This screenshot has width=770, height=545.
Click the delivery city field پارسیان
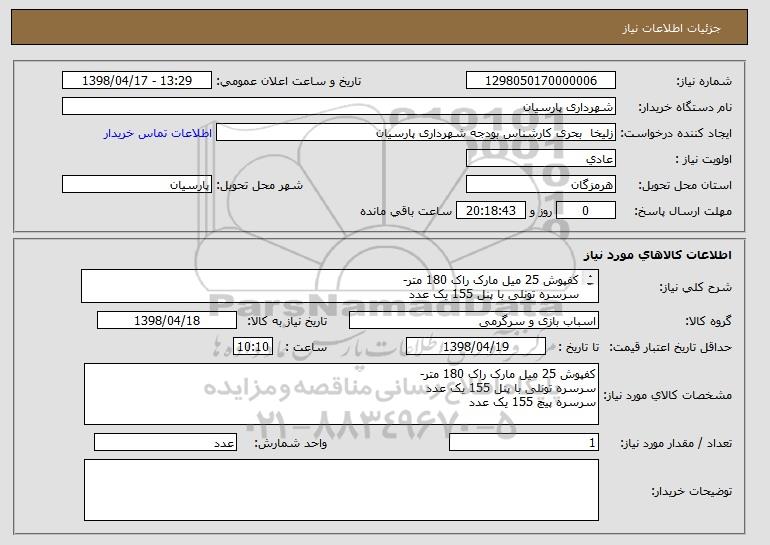pos(137,185)
